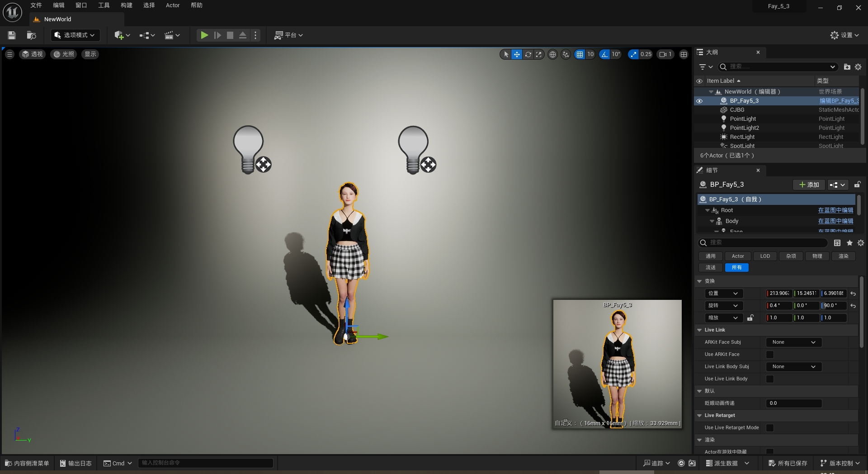Reset location value with arrow icon

click(x=853, y=294)
